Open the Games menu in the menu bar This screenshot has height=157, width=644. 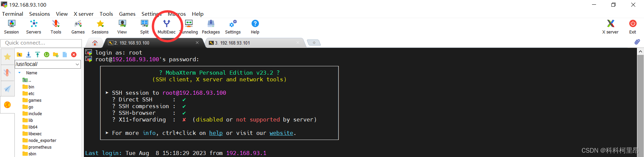(127, 14)
